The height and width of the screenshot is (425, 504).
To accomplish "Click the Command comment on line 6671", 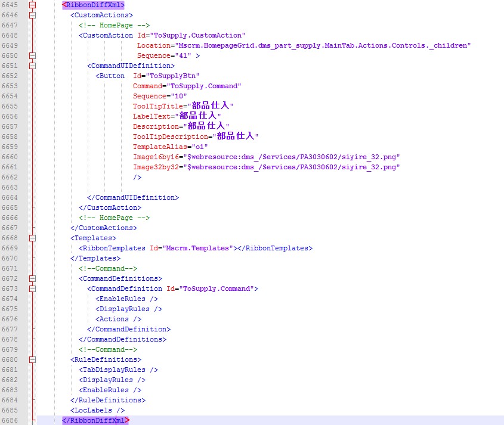I will click(x=108, y=269).
